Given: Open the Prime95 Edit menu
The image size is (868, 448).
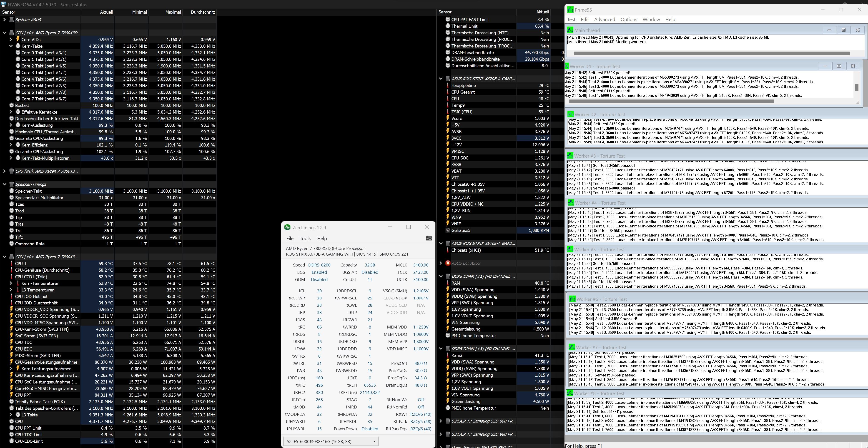Looking at the screenshot, I should [x=585, y=20].
